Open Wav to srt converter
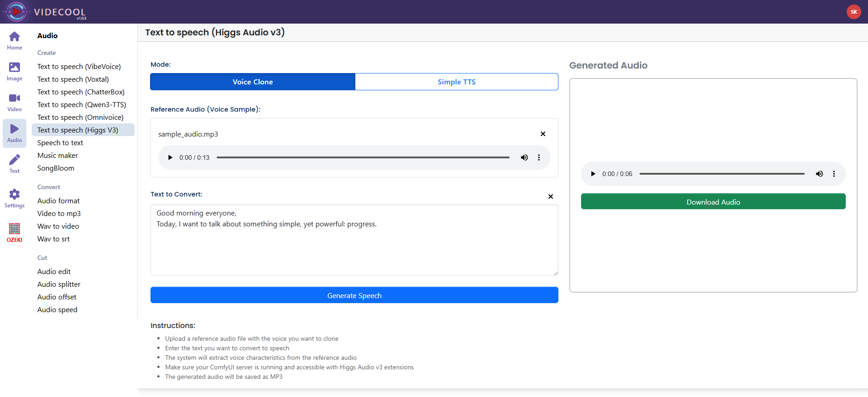This screenshot has height=397, width=868. coord(53,239)
